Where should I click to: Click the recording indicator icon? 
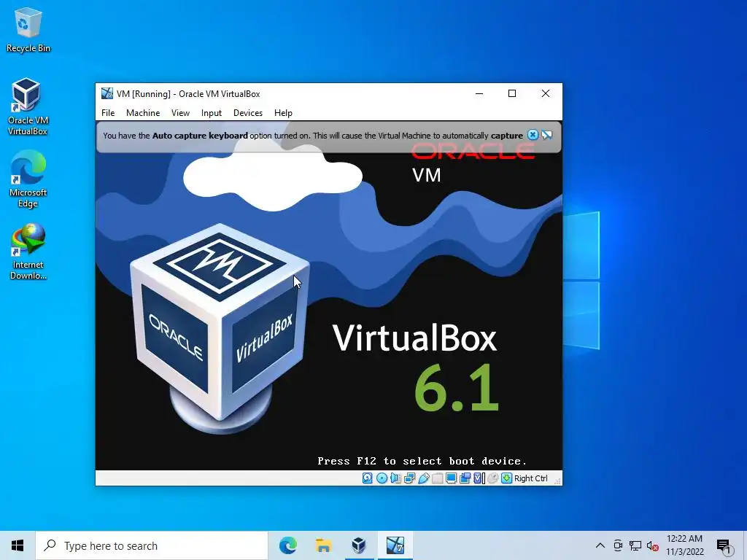coord(465,478)
